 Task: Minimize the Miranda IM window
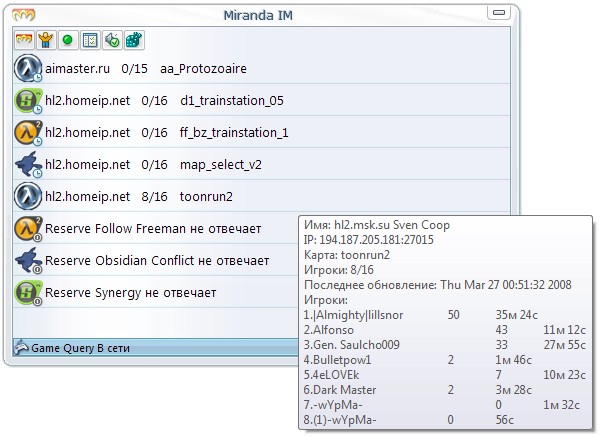(499, 13)
